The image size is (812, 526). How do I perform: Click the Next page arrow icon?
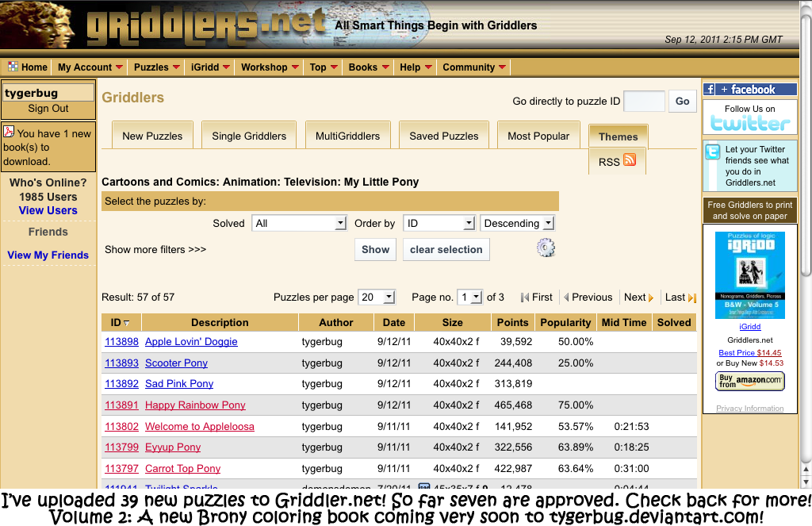click(x=651, y=298)
